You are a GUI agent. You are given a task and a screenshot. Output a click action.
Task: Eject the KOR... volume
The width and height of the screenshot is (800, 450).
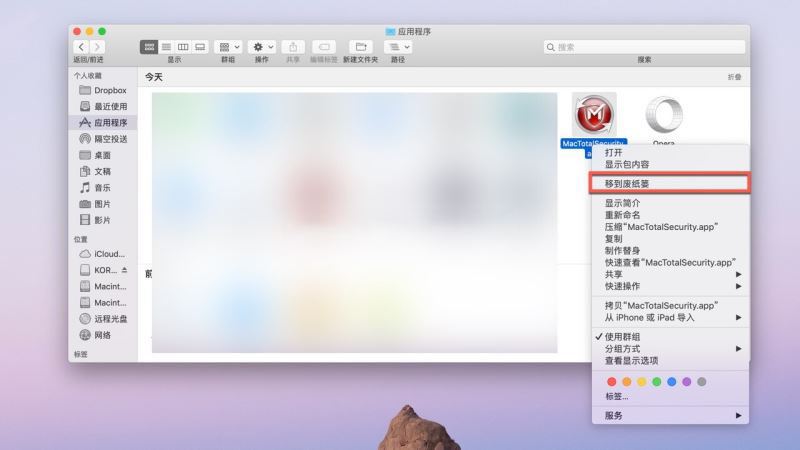pyautogui.click(x=124, y=270)
